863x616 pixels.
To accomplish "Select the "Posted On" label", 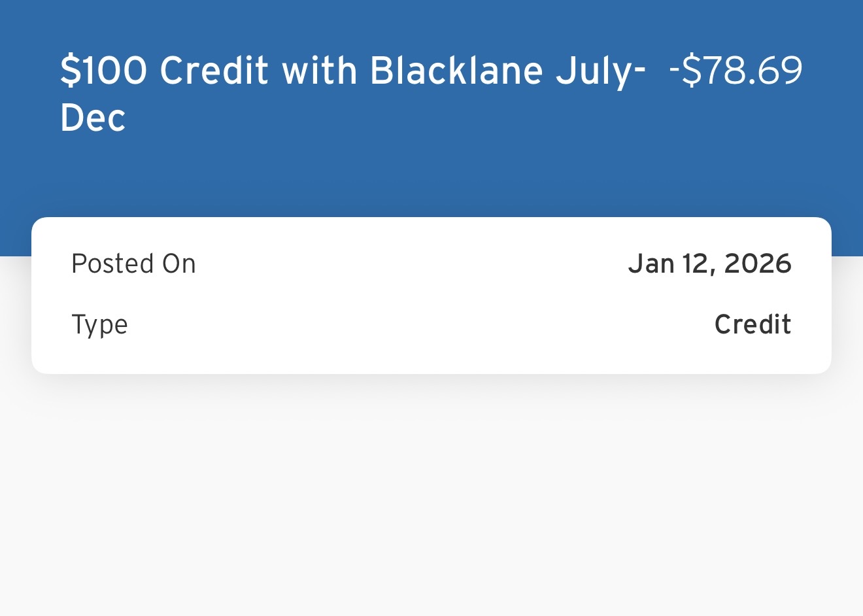I will (133, 264).
